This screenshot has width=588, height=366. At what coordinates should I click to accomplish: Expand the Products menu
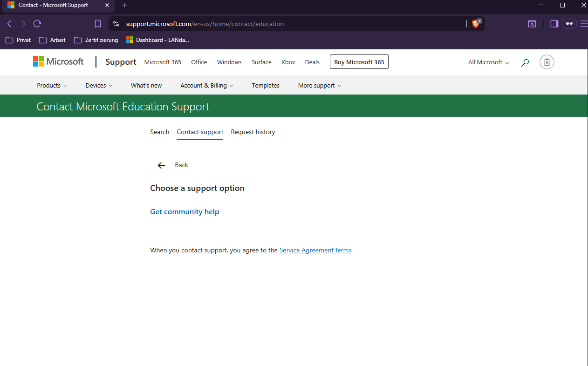pos(52,86)
